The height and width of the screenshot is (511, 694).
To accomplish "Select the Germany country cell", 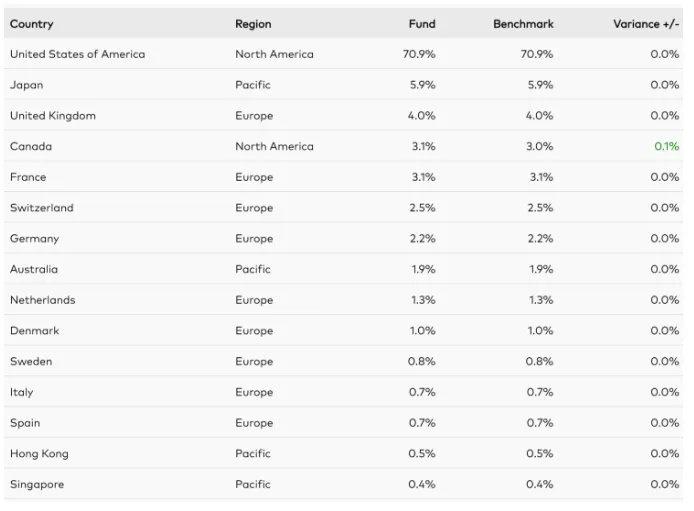I will 35,239.
